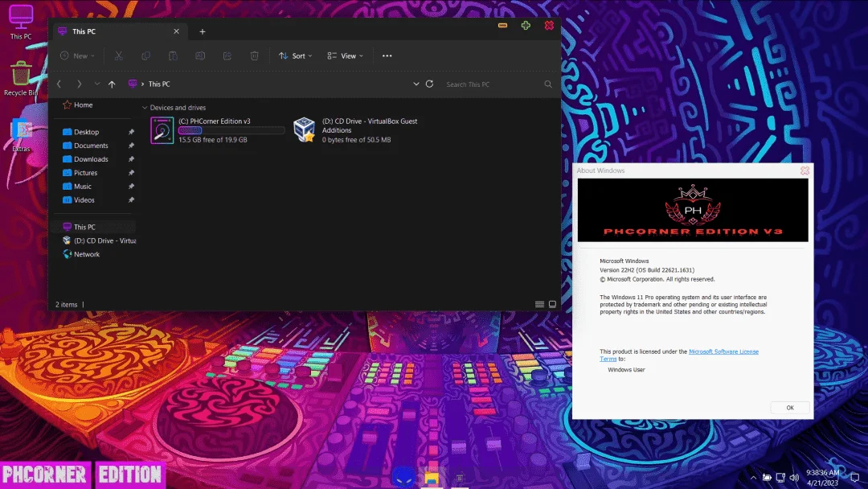Click the C: drive usage bar
The height and width of the screenshot is (489, 868).
coord(231,131)
